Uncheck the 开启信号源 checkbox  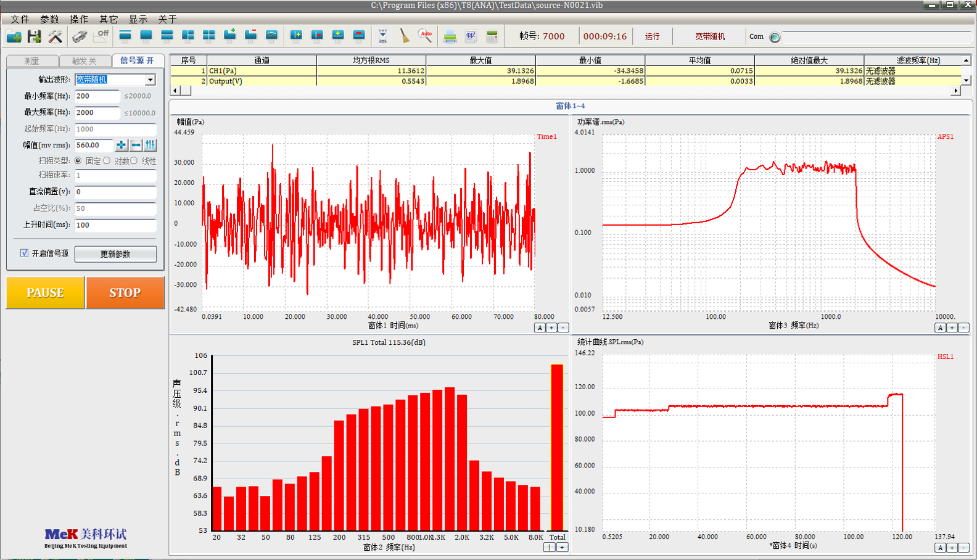point(25,253)
